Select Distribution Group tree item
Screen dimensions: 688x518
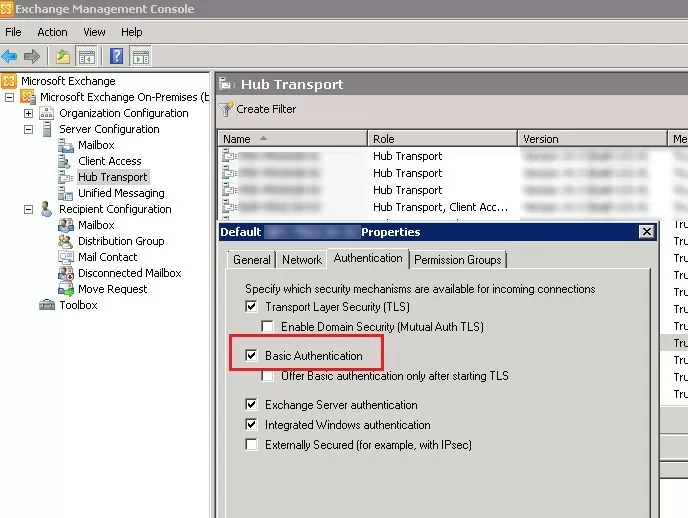click(x=121, y=241)
